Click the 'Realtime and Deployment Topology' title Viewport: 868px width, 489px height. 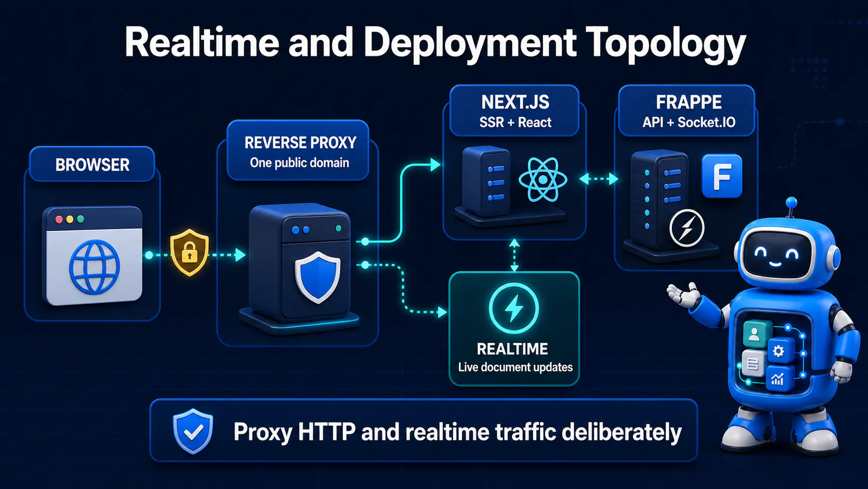tap(435, 44)
